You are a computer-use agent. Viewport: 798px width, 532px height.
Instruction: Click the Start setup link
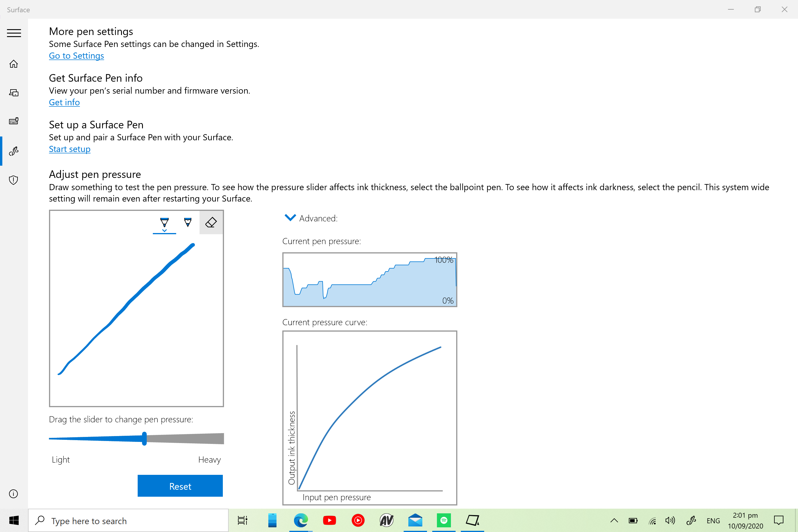[x=69, y=149]
